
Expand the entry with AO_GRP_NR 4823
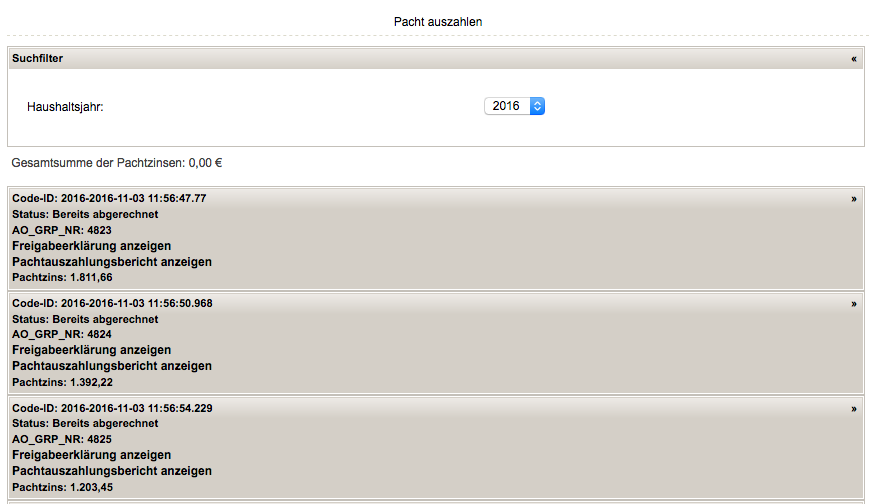pyautogui.click(x=854, y=199)
